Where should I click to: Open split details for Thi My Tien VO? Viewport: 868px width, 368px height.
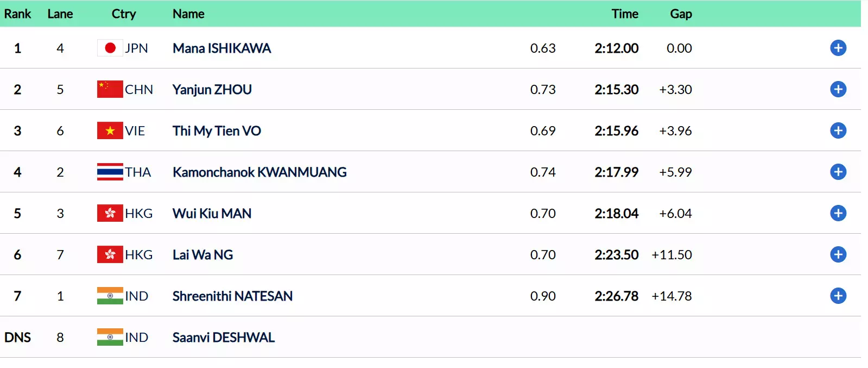(x=838, y=130)
